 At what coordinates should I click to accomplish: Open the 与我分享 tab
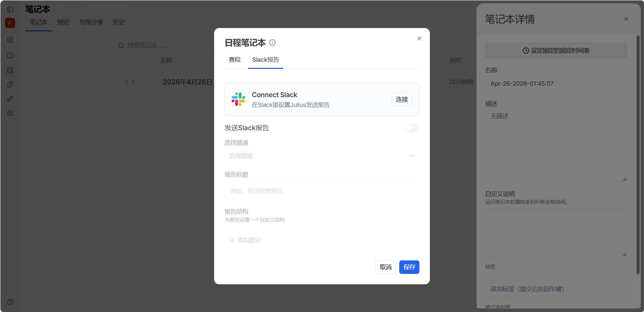(x=91, y=22)
